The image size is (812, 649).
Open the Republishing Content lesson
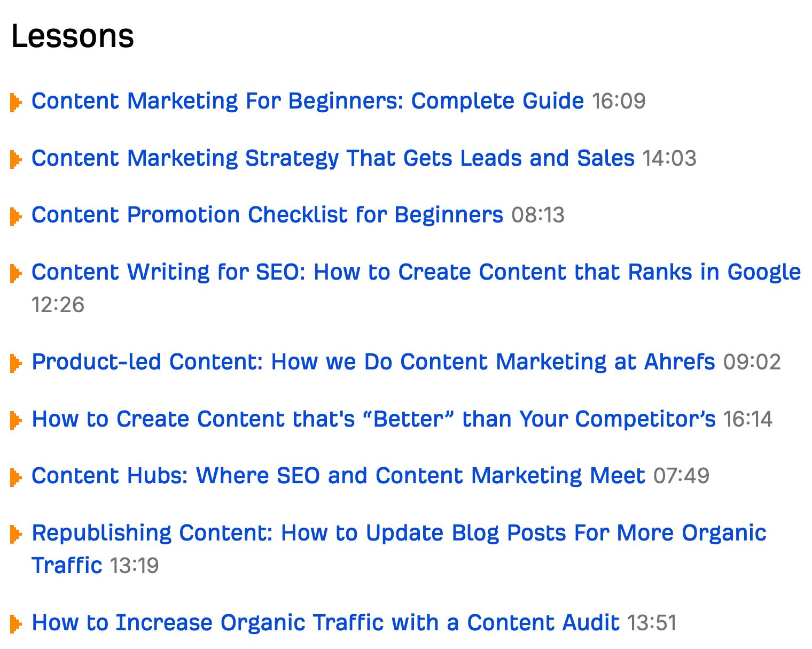(399, 534)
